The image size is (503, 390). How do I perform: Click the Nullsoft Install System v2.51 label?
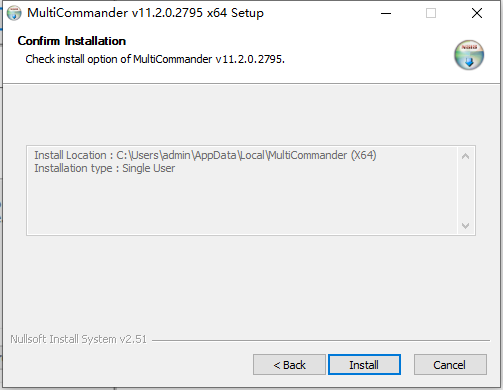[78, 339]
